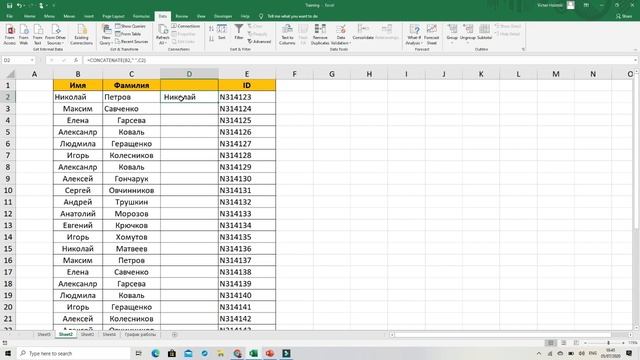Click the From Text import icon
Screen dimensions: 640x360
38,34
